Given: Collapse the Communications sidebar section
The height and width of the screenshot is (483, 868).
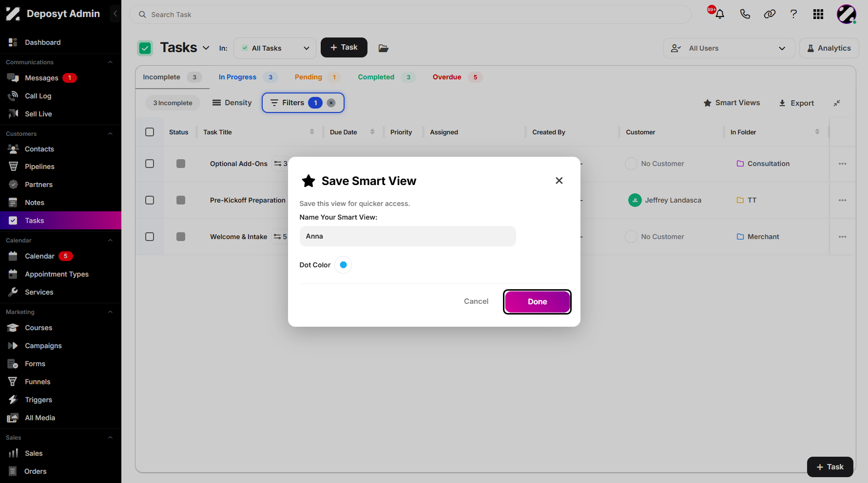Looking at the screenshot, I should click(110, 62).
